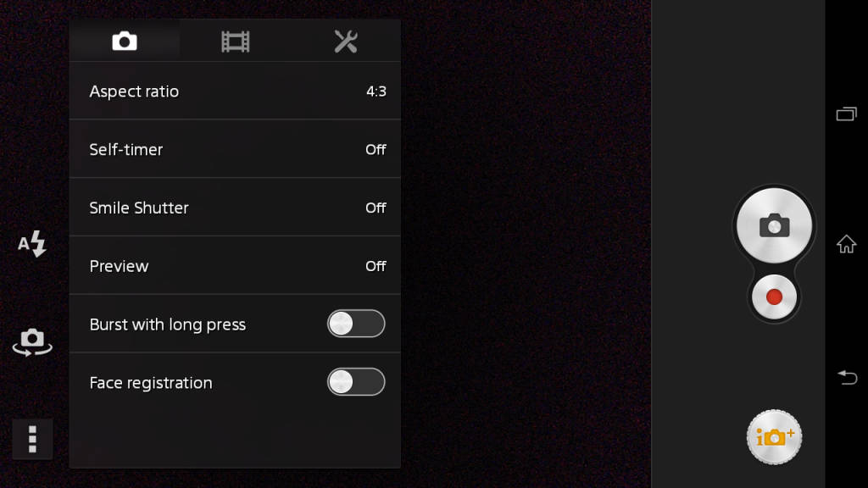Switch to the general settings tab
The width and height of the screenshot is (868, 488).
click(x=345, y=40)
